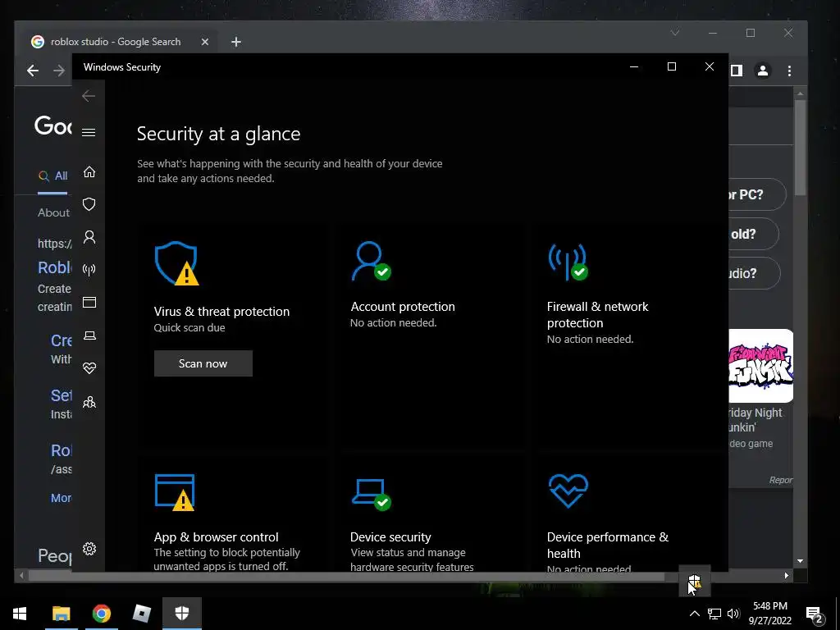This screenshot has width=840, height=630.
Task: Open Roblox Studio from the taskbar
Action: 141,614
